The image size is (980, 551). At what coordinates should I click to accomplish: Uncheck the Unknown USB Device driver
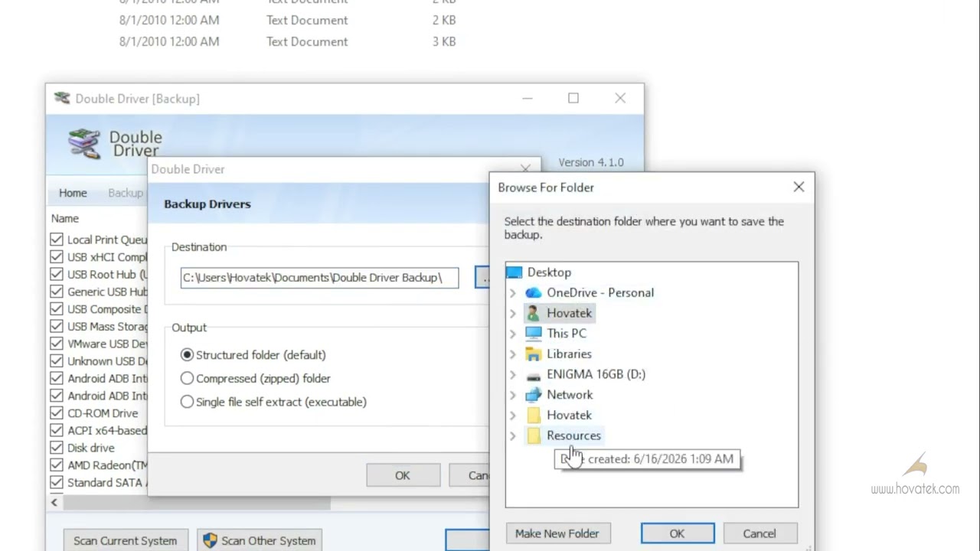tap(57, 361)
